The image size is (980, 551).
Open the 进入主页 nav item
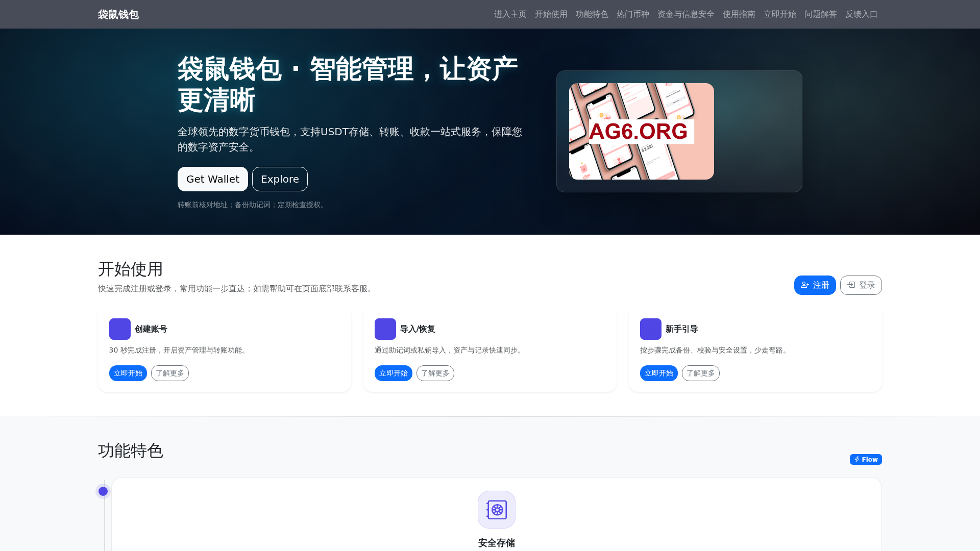pos(510,14)
